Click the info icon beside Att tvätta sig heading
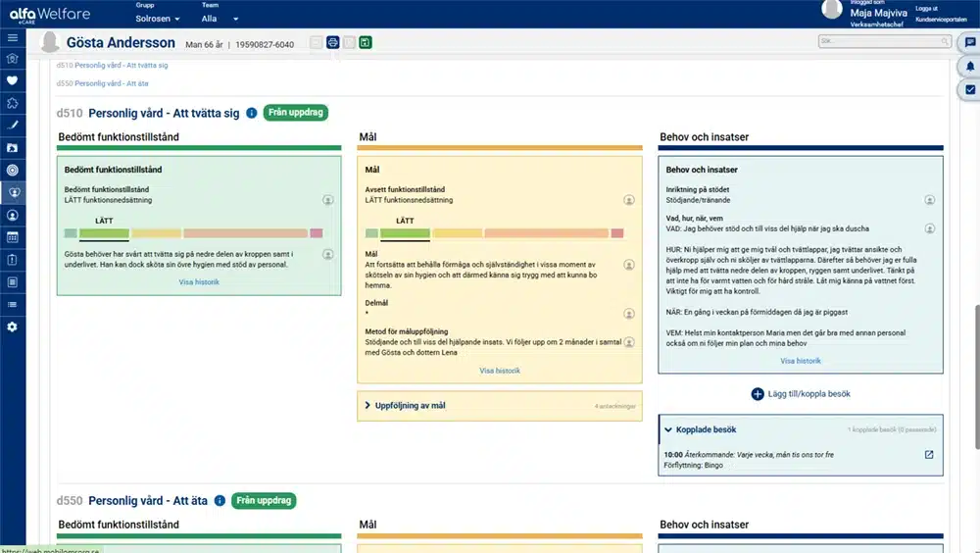The height and width of the screenshot is (553, 980). [x=251, y=113]
